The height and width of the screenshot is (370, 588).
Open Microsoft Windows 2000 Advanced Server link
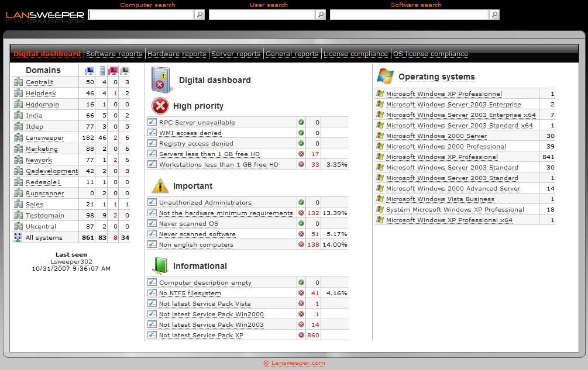tap(453, 188)
